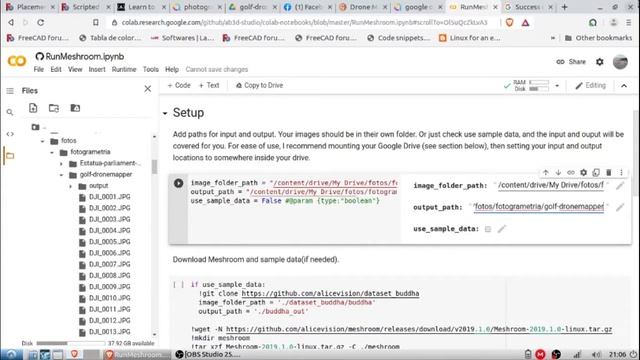The image size is (640, 360).
Task: Collapse the fotos folder
Action: (42, 141)
